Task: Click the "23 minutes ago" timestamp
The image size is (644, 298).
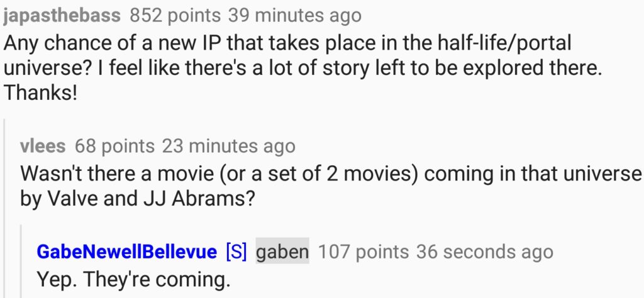Action: tap(228, 146)
